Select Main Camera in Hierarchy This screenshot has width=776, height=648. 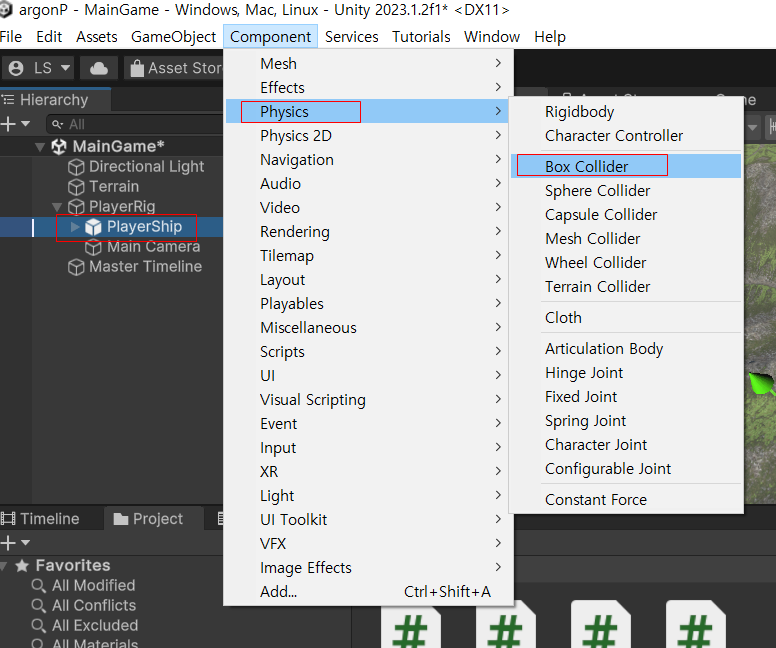(153, 247)
